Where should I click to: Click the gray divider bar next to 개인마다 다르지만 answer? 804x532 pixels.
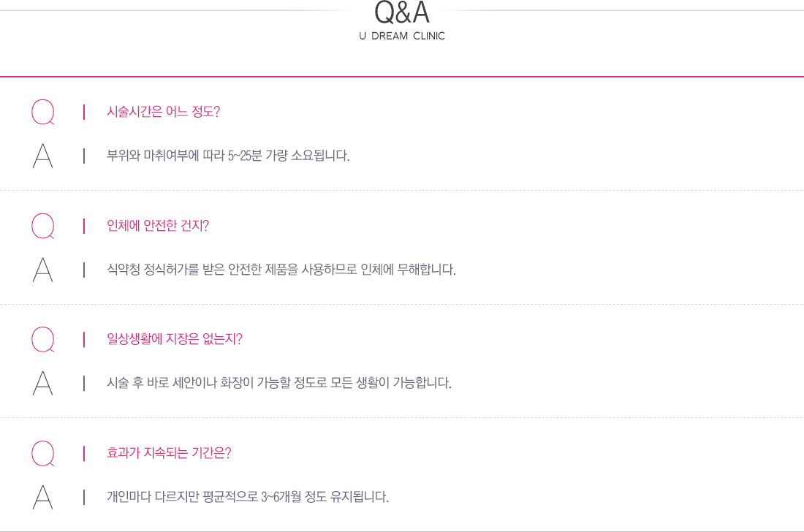(84, 497)
